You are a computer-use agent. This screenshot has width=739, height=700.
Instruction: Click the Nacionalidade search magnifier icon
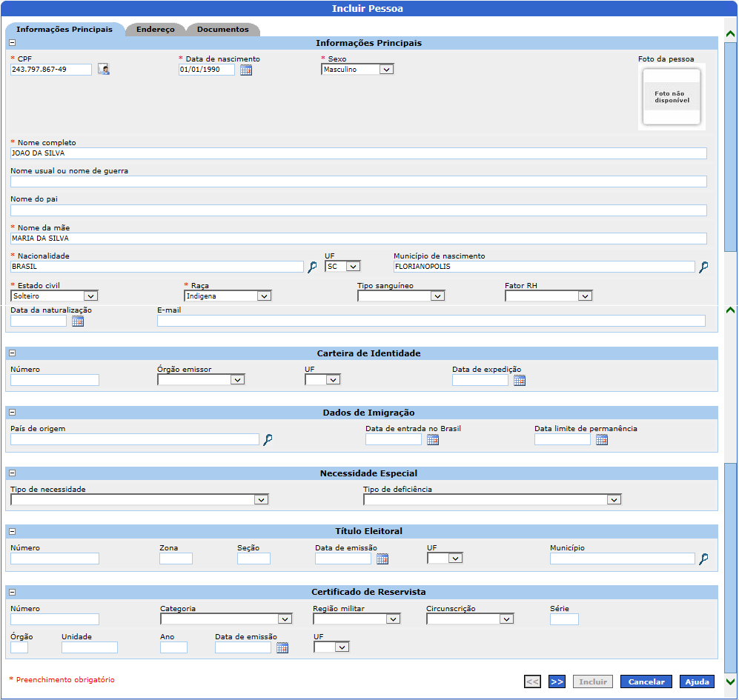point(313,267)
